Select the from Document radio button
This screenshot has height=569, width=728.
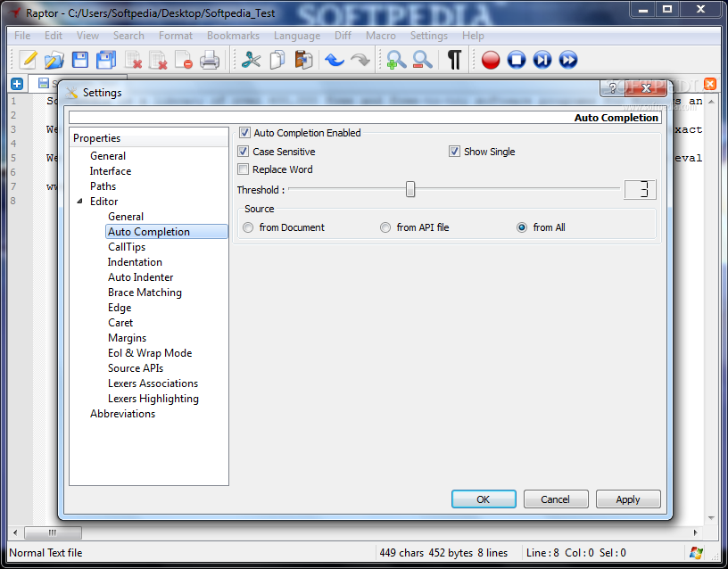click(248, 227)
